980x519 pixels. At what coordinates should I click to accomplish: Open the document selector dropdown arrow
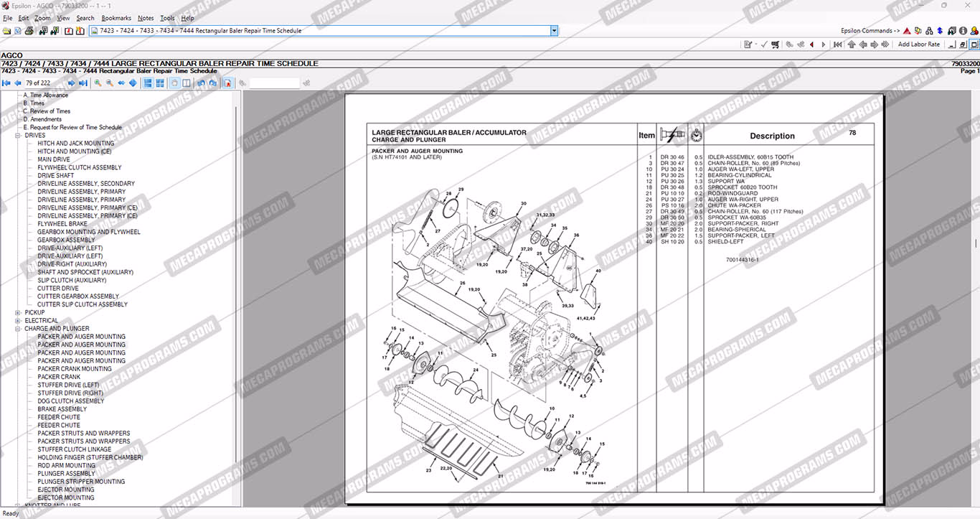point(554,31)
